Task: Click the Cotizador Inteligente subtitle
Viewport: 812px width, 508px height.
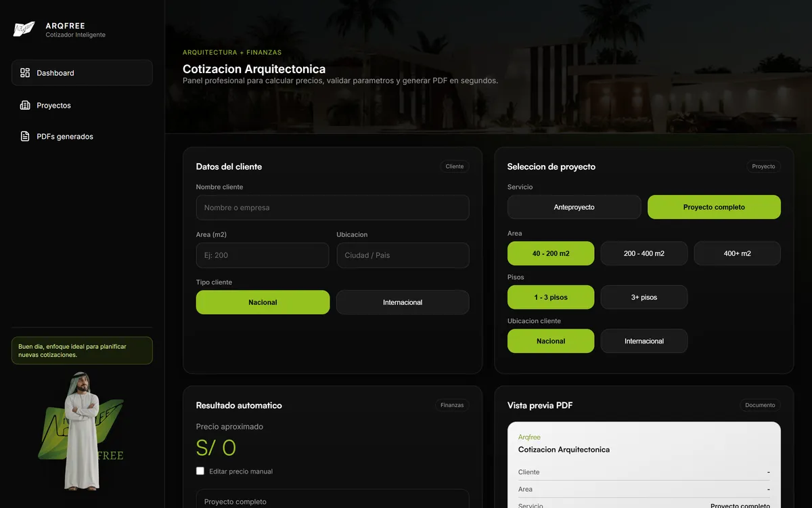Action: point(75,35)
